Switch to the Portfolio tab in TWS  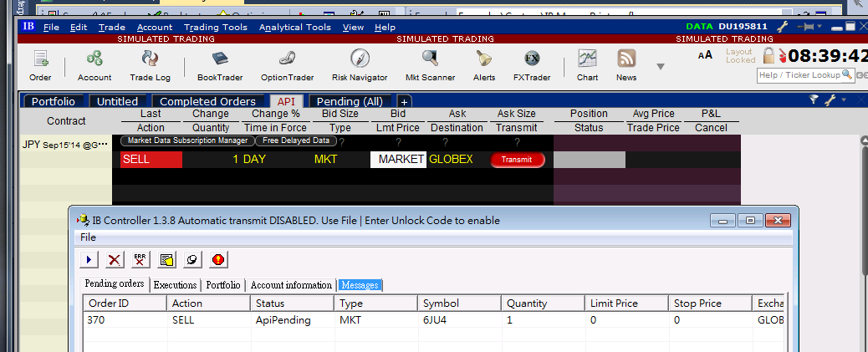[x=53, y=101]
